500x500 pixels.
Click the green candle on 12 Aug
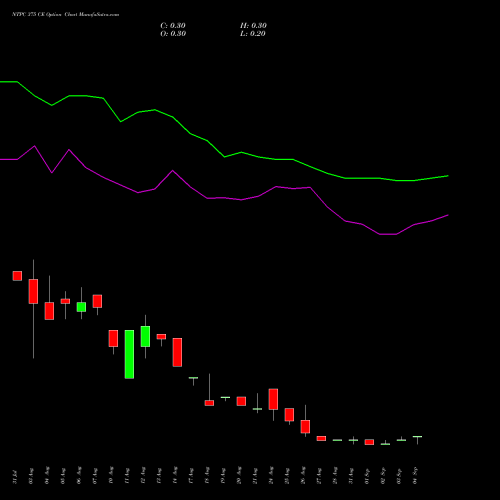[145, 336]
